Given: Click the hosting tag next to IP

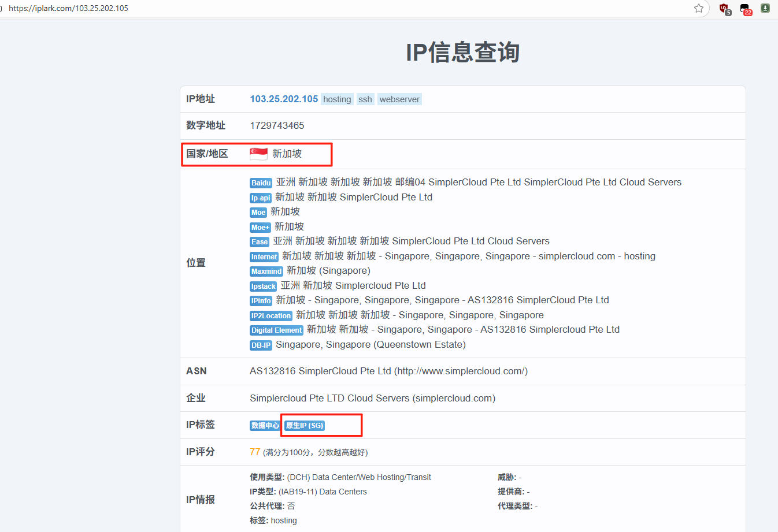Looking at the screenshot, I should pos(337,99).
